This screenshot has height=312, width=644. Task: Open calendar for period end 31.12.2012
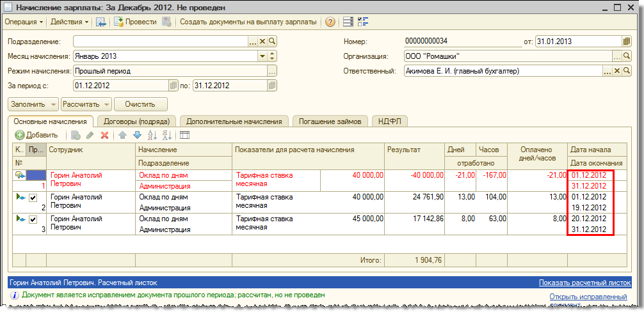(x=272, y=86)
